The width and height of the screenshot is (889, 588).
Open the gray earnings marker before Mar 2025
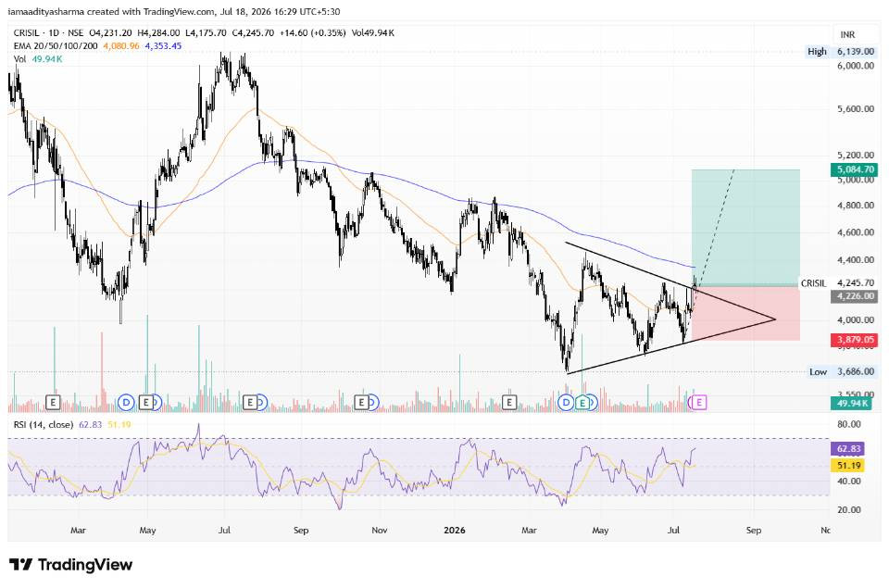[53, 403]
